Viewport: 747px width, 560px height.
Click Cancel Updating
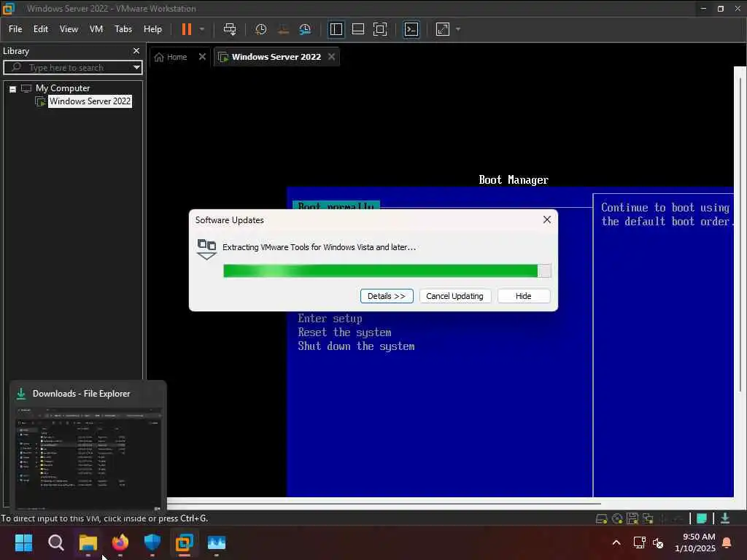(x=454, y=296)
